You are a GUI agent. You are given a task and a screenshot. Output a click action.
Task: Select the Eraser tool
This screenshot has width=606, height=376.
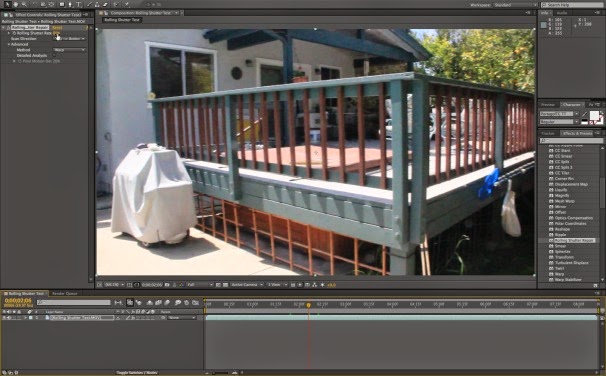pyautogui.click(x=105, y=4)
